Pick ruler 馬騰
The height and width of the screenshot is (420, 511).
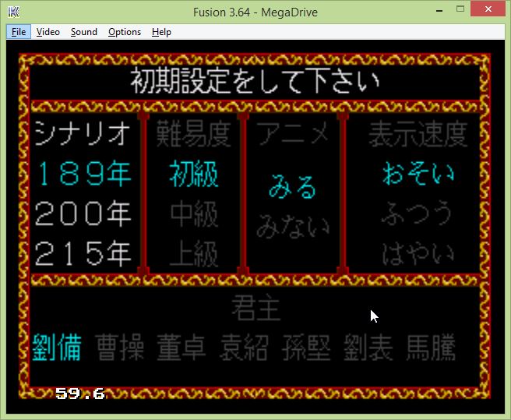click(x=431, y=347)
